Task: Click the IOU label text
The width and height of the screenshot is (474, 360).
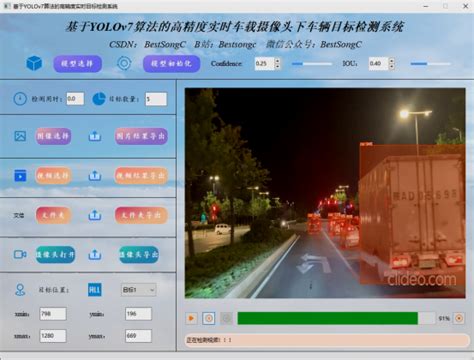Action: click(350, 63)
